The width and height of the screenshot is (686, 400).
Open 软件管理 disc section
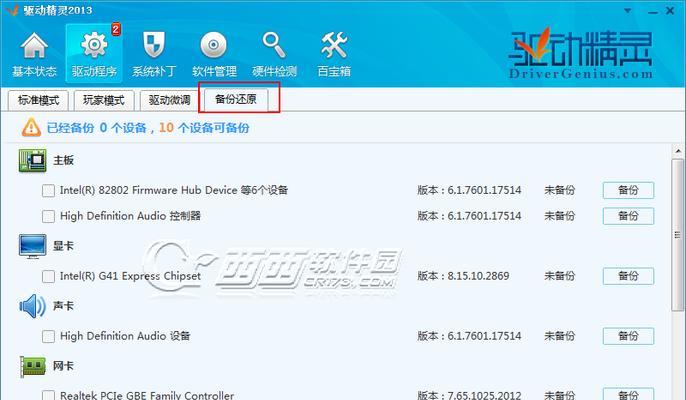pos(214,54)
